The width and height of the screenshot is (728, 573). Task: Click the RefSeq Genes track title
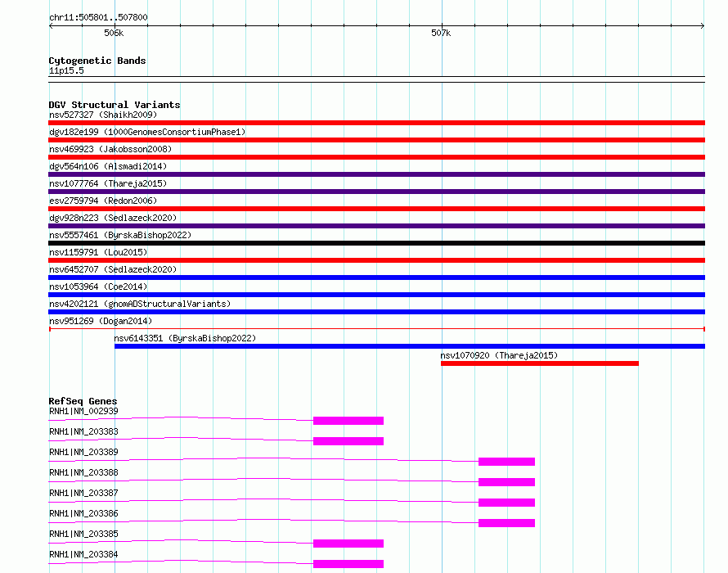click(x=83, y=401)
